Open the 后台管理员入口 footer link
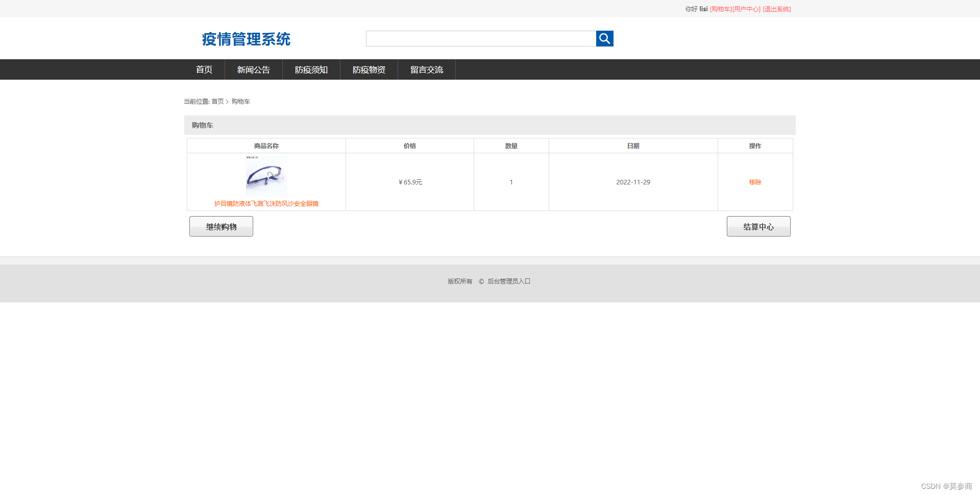Image resolution: width=980 pixels, height=495 pixels. pyautogui.click(x=509, y=281)
